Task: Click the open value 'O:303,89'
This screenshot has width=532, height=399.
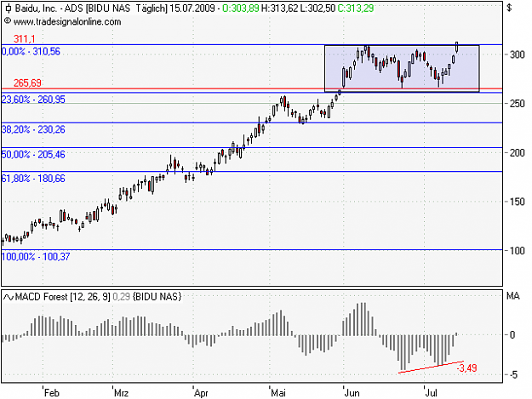Action: (x=241, y=9)
